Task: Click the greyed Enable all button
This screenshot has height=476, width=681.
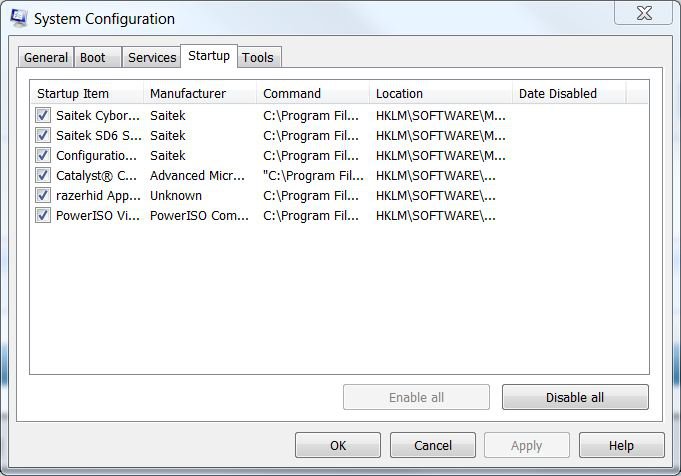Action: point(416,397)
